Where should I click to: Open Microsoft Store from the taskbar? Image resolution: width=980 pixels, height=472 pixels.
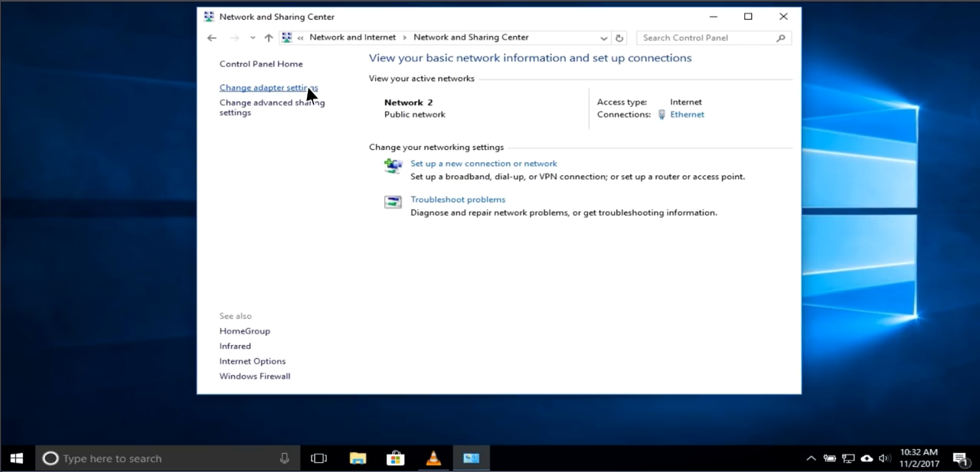point(395,458)
